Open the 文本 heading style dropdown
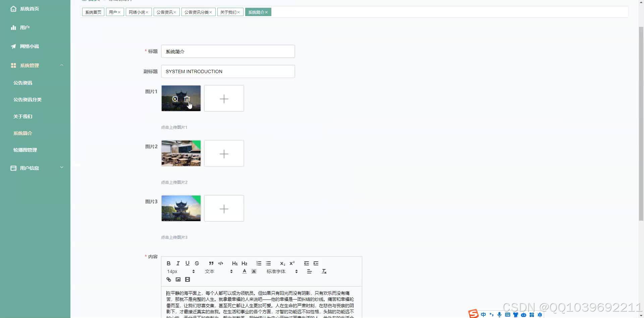 pos(219,271)
